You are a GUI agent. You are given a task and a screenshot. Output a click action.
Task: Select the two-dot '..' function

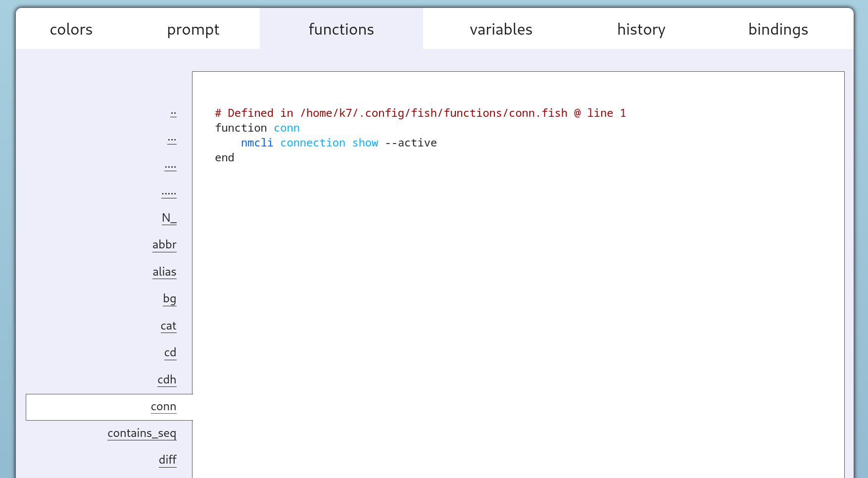point(173,113)
